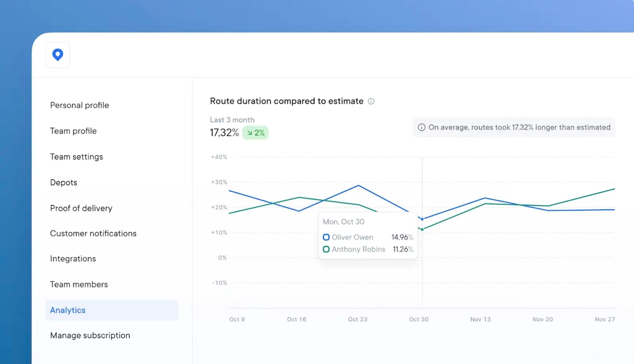Image resolution: width=634 pixels, height=364 pixels.
Task: Select the Analytics sidebar item
Action: pos(68,310)
